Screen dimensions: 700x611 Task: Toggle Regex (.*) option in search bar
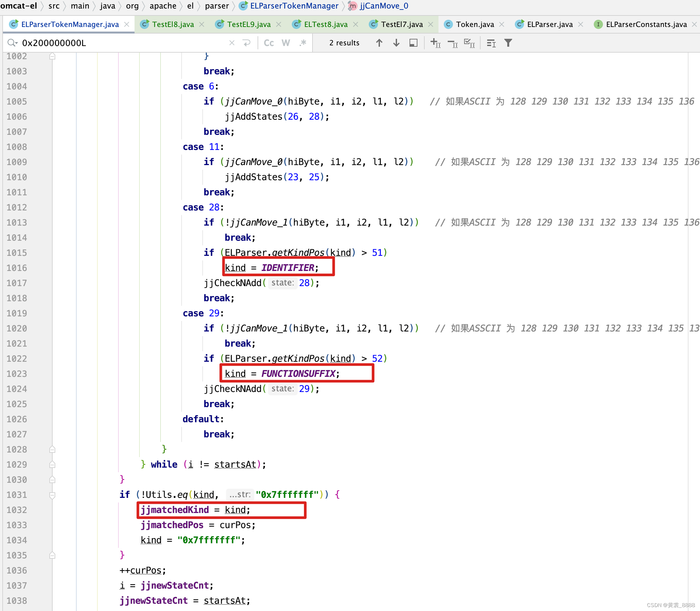(303, 43)
